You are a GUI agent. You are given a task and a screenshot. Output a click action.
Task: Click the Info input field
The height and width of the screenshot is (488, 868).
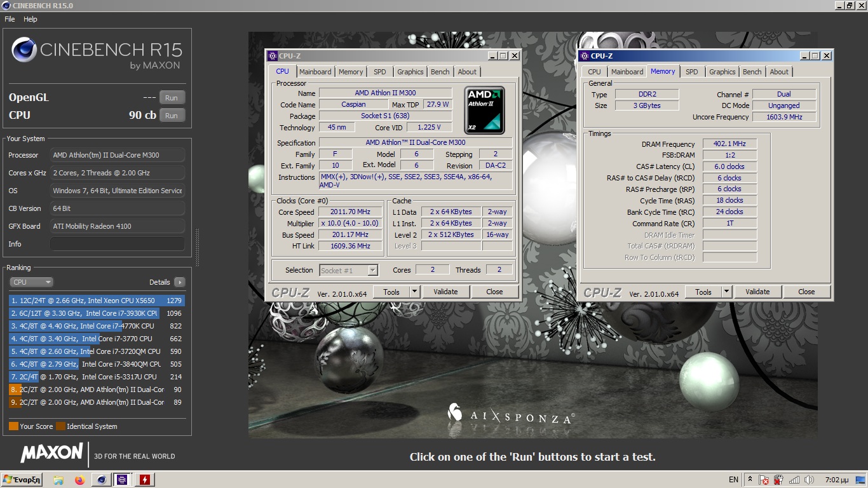118,244
